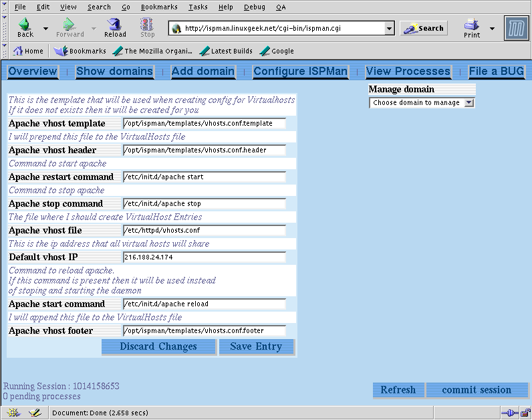Open the View Processes page
The image size is (532, 420).
click(x=408, y=72)
